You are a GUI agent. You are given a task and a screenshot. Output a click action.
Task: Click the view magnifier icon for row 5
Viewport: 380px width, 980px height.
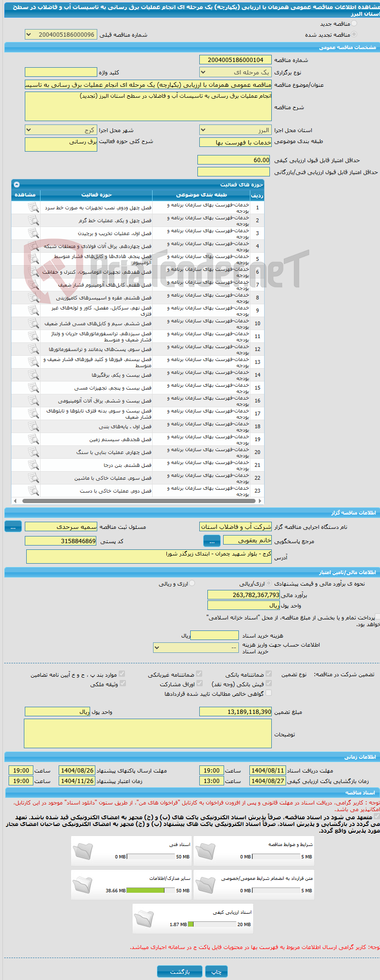[x=33, y=259]
